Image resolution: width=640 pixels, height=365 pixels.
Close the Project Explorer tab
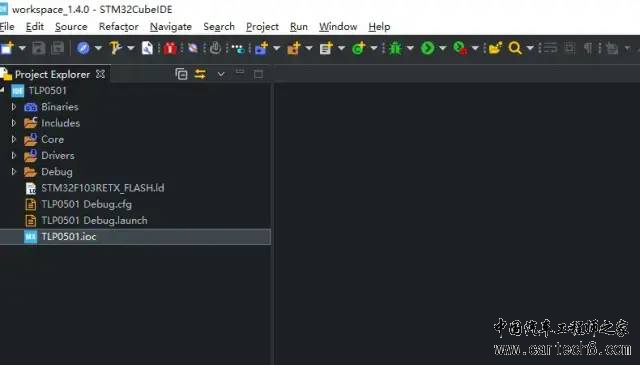point(100,74)
